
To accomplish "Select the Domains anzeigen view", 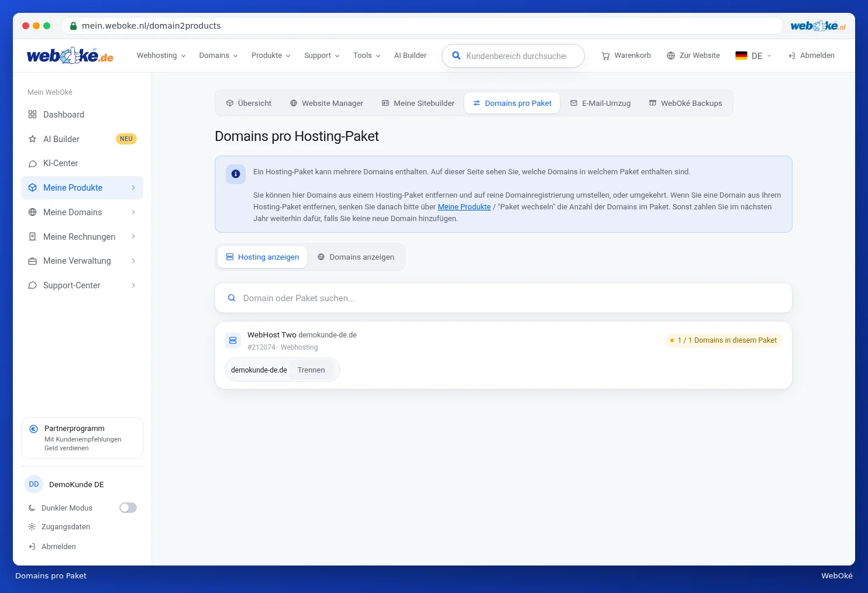I will (x=356, y=257).
